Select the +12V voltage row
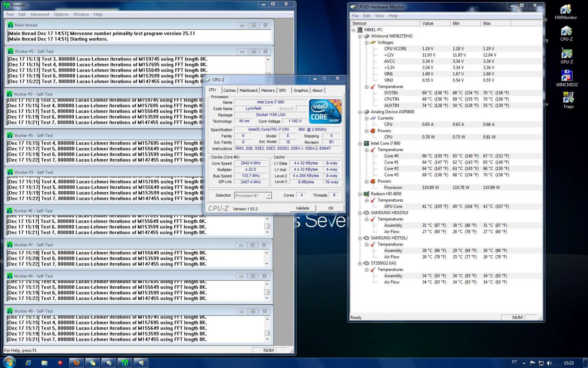 point(446,55)
